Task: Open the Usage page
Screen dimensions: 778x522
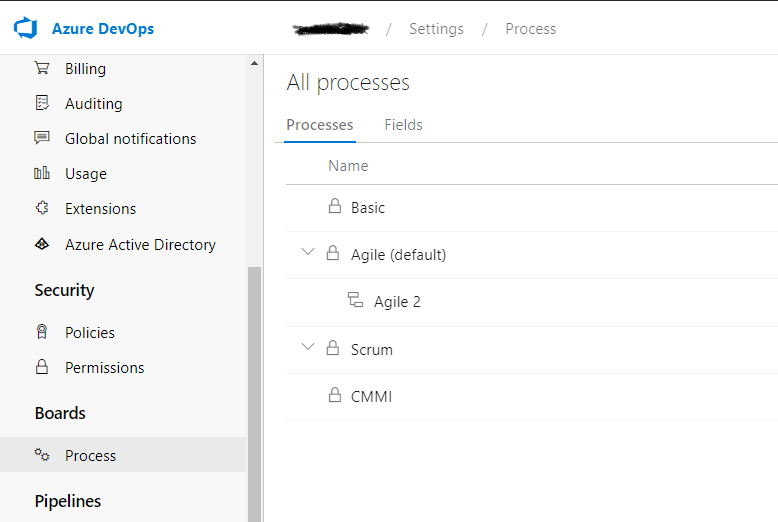Action: (86, 174)
